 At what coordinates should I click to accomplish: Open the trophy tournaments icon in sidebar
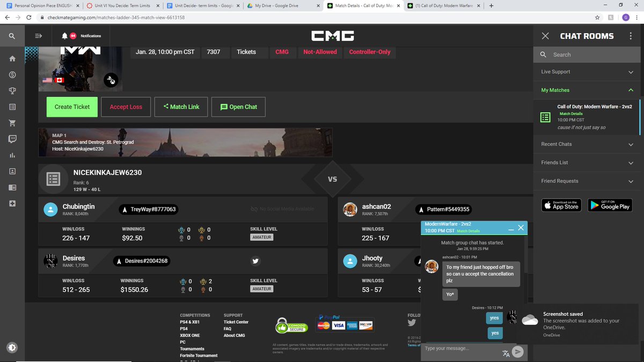coord(12,91)
